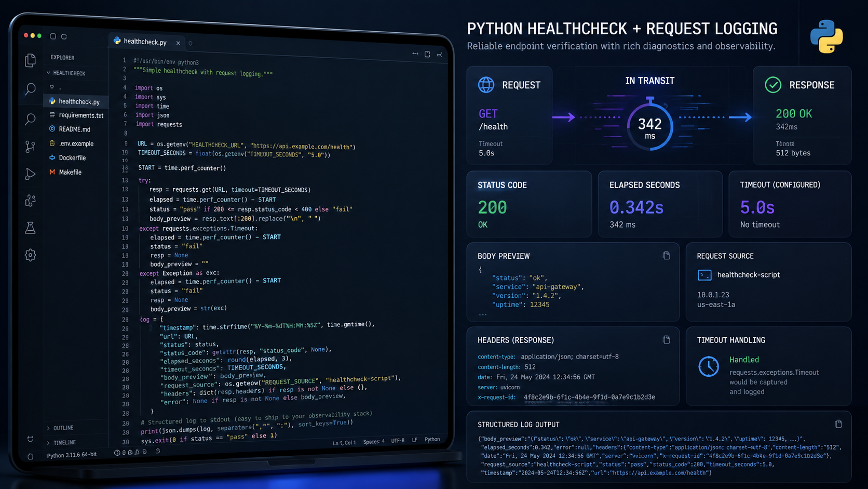Click the "uptime": 12345 line in Body Preview

520,305
